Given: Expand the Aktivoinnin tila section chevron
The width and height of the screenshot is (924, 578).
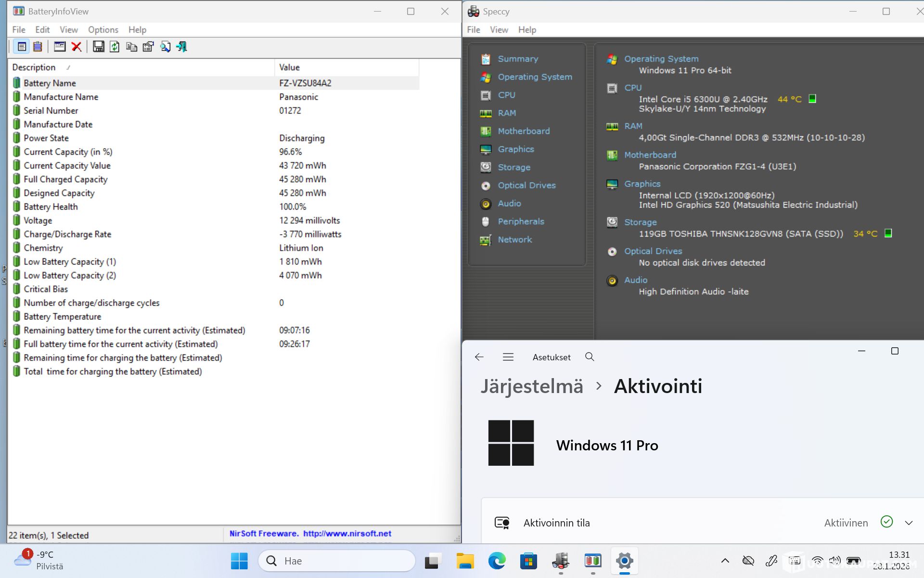Looking at the screenshot, I should click(x=909, y=523).
